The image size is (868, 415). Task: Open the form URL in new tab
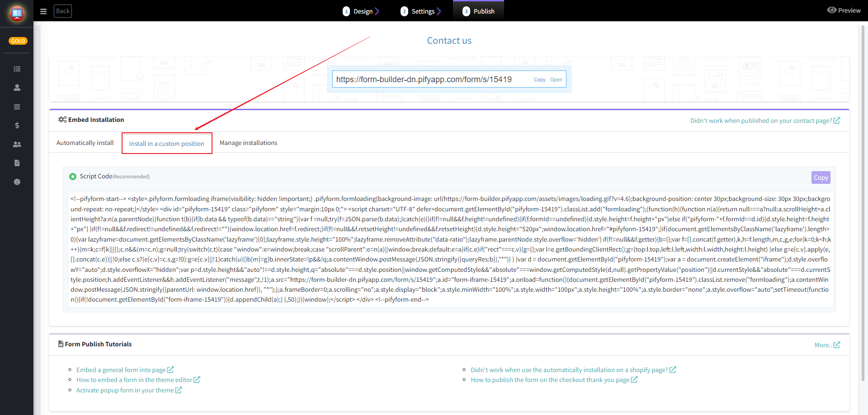(556, 80)
